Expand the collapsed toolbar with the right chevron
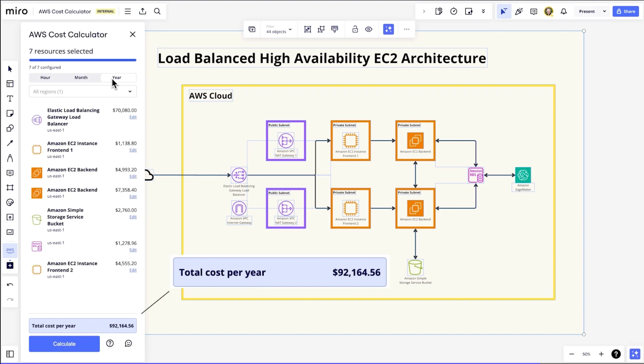The image size is (644, 364). click(424, 11)
